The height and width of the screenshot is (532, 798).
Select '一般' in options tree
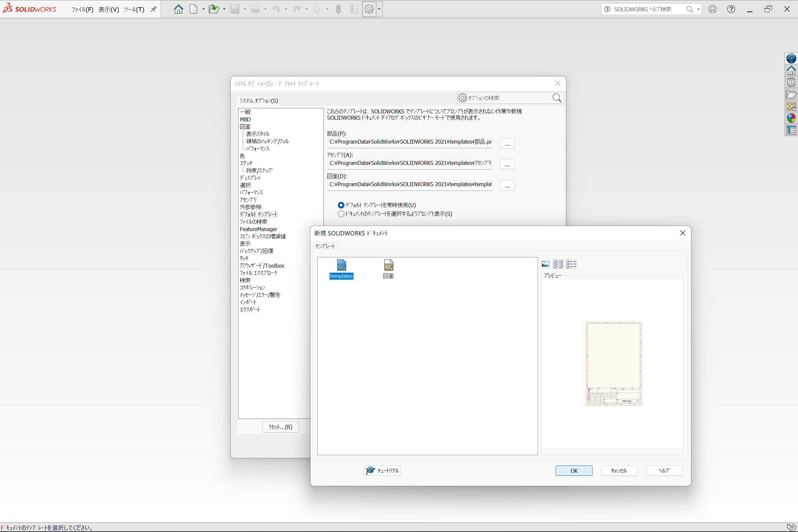(245, 112)
